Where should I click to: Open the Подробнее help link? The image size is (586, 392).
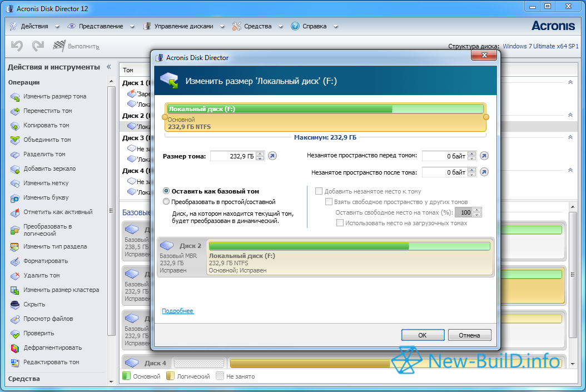pos(177,311)
